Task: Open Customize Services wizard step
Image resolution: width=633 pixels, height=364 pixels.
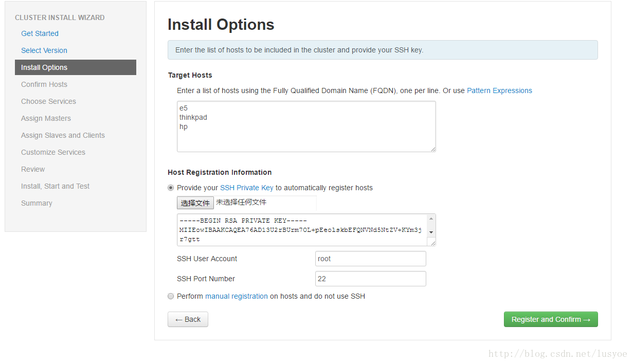Action: click(53, 152)
